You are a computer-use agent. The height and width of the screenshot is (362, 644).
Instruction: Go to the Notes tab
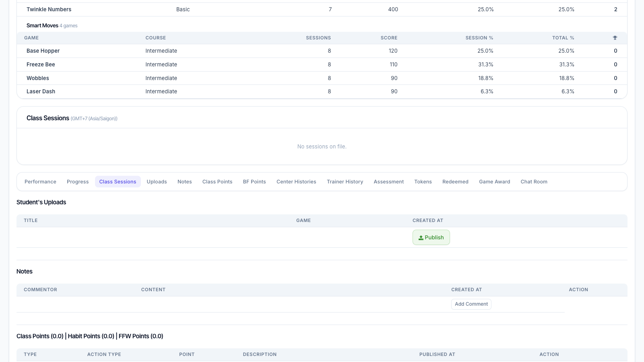pyautogui.click(x=185, y=182)
